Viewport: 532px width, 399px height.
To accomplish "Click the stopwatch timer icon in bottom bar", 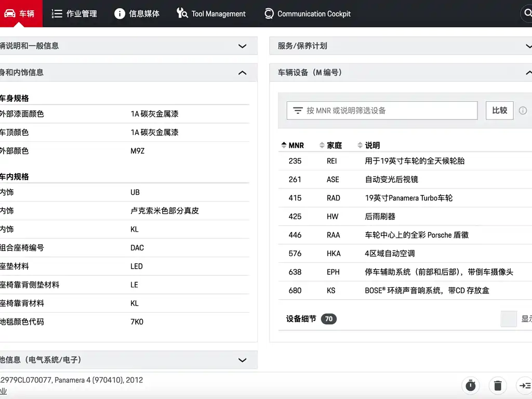I will (471, 385).
